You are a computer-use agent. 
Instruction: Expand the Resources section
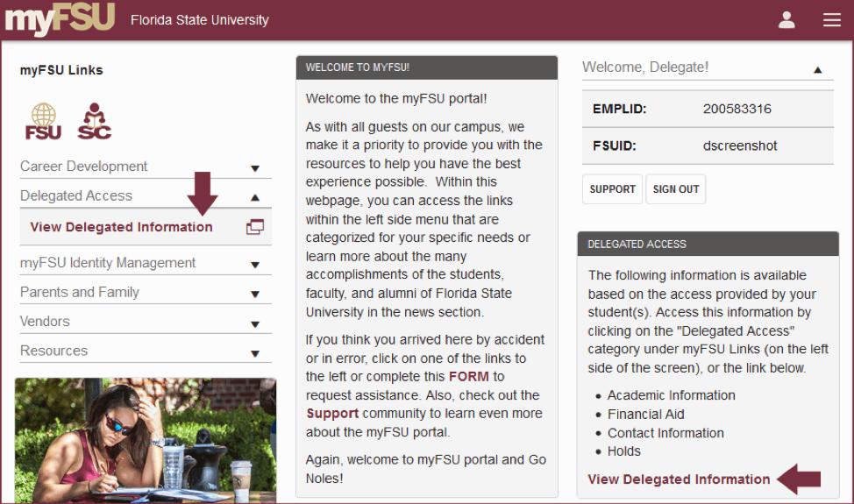(x=255, y=351)
